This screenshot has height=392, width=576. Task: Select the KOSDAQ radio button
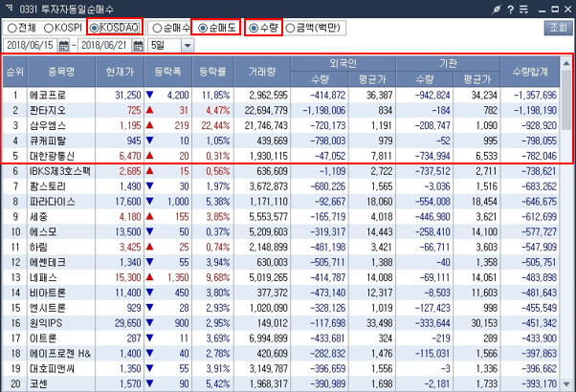click(94, 28)
